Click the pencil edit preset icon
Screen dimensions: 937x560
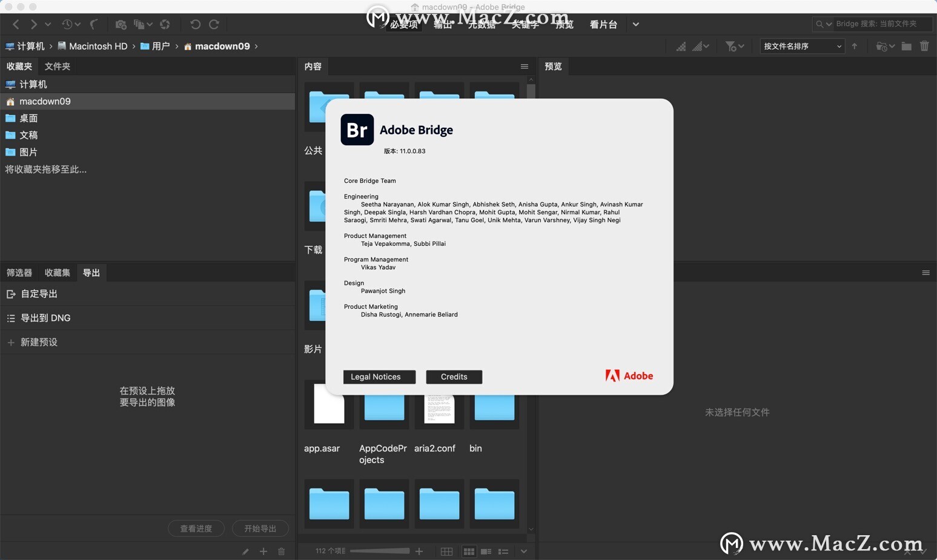[245, 552]
